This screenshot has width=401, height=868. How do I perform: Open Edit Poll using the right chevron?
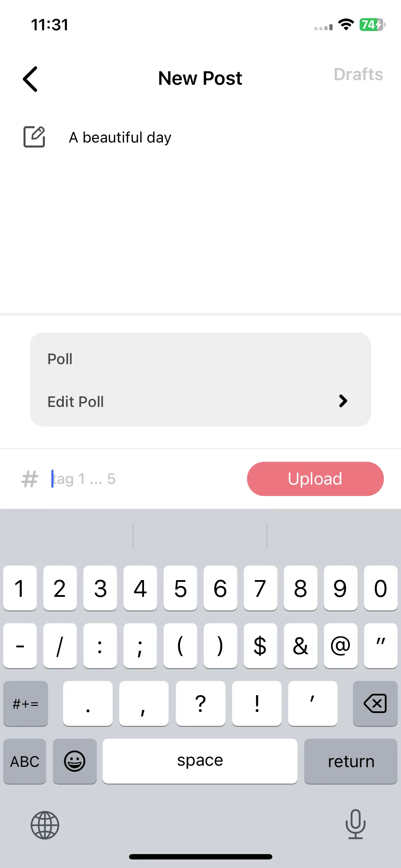click(x=343, y=401)
